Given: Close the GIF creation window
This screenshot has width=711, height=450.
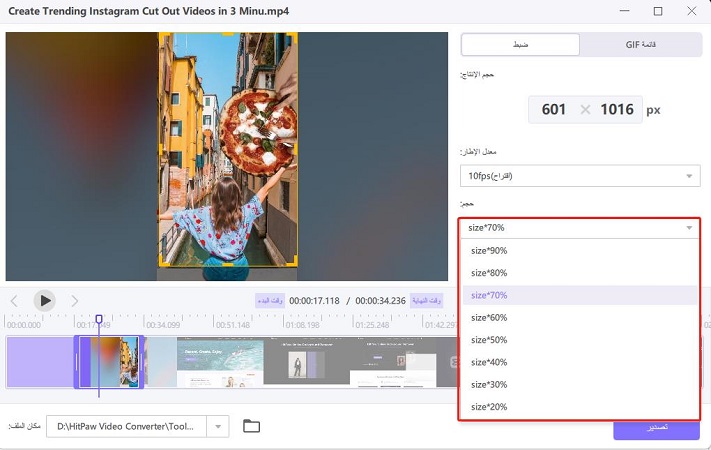Looking at the screenshot, I should [692, 11].
